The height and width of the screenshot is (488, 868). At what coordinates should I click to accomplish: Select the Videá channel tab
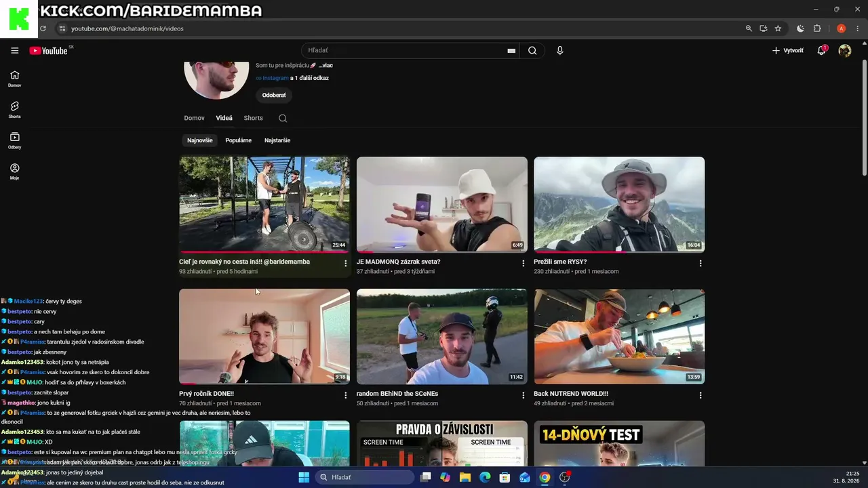pyautogui.click(x=224, y=118)
